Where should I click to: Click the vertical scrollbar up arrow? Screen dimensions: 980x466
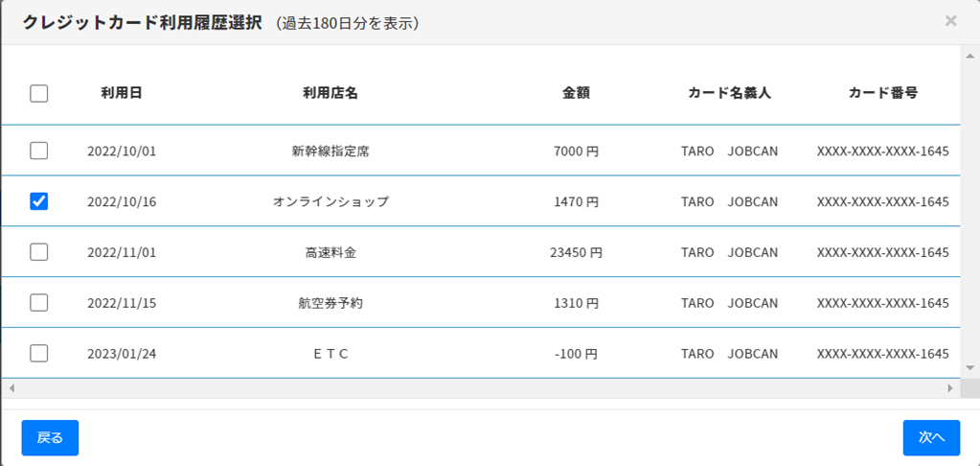(x=969, y=55)
